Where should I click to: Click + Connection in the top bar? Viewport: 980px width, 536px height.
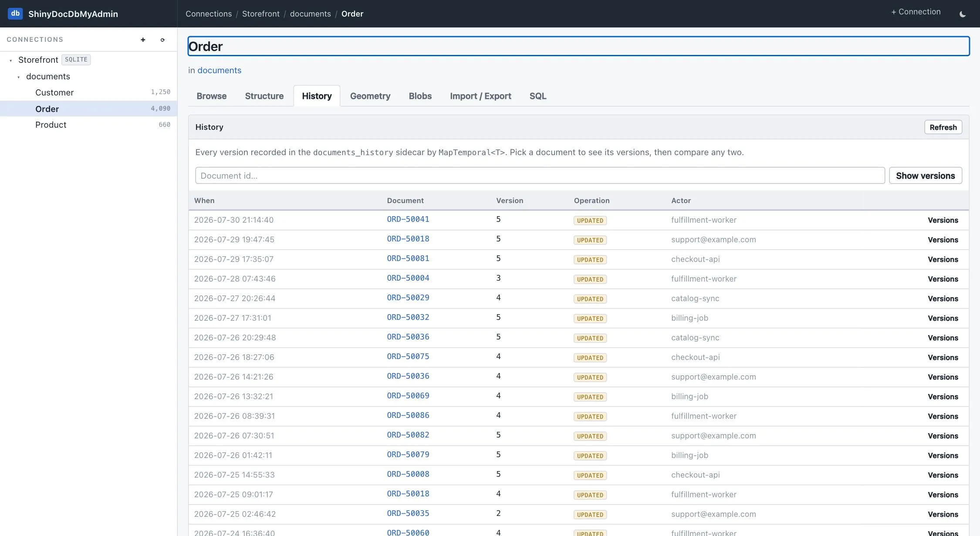point(916,12)
